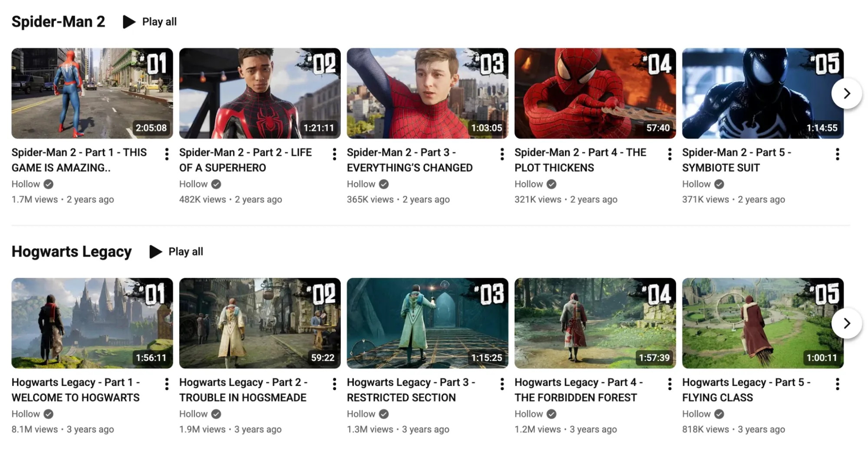Open the Spider-Man 2 playlist heading
Viewport: 868px width, 454px height.
click(58, 22)
